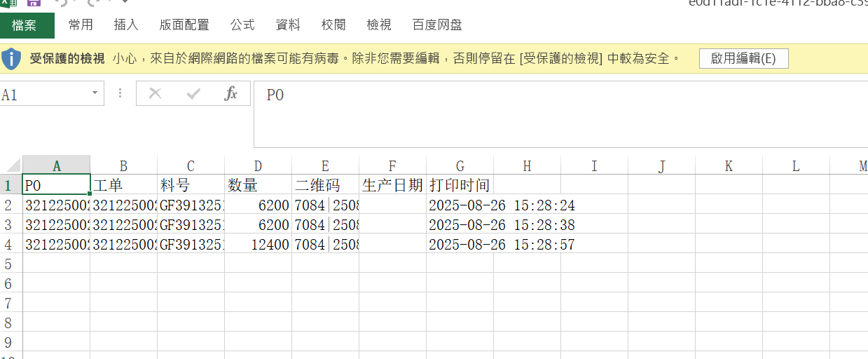This screenshot has width=868, height=359.
Task: Open the 百度网盘 ribbon tab
Action: 437,25
